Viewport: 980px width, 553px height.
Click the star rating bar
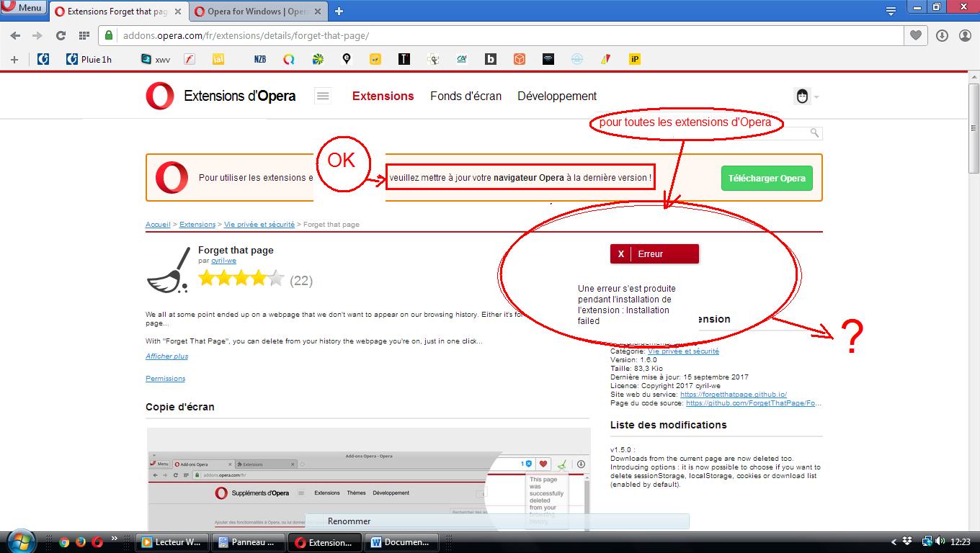[241, 279]
